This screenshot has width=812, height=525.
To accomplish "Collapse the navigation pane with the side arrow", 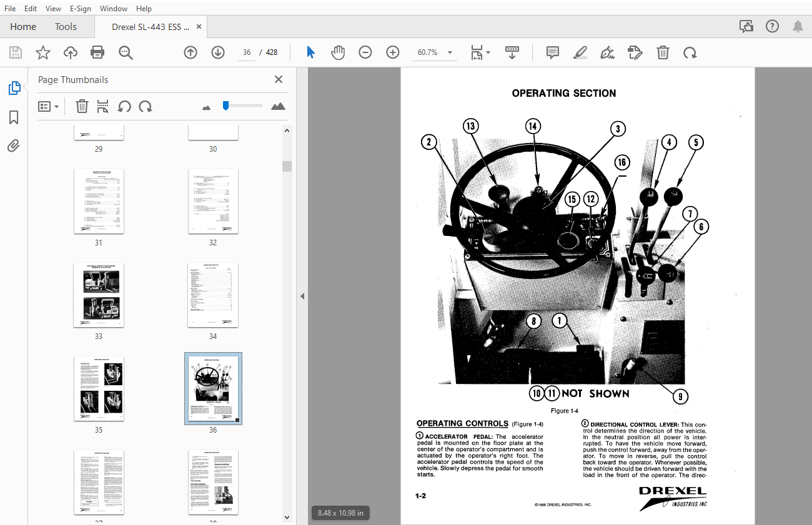I will 302,296.
